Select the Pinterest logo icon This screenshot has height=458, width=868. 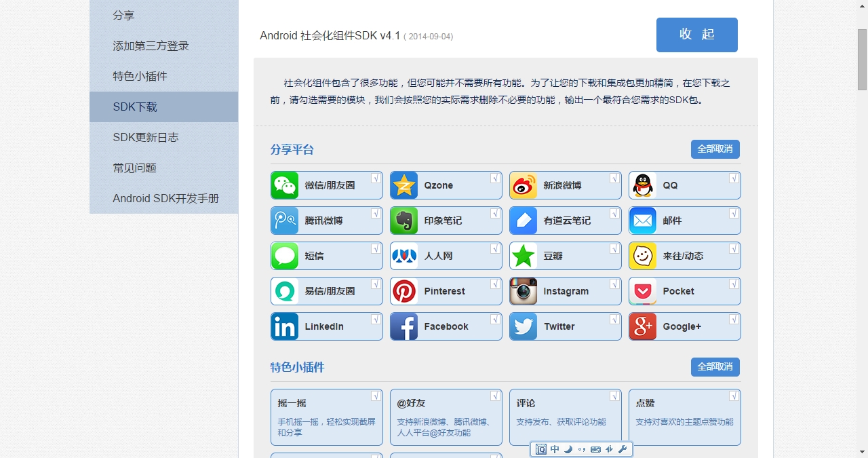404,291
